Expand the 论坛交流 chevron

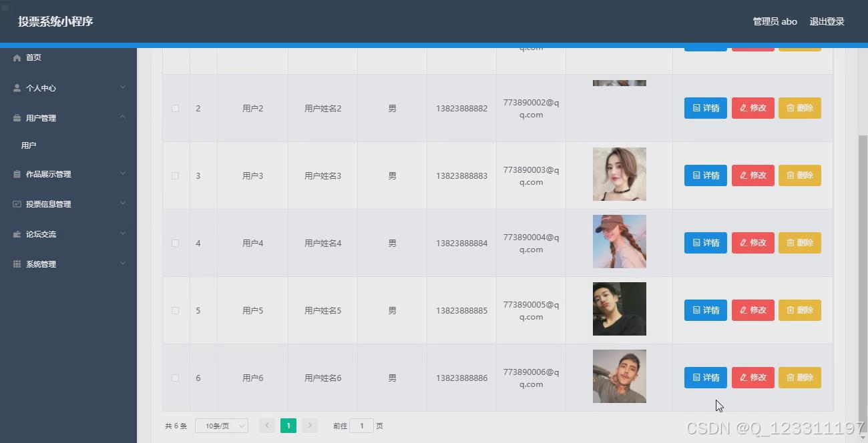(123, 234)
